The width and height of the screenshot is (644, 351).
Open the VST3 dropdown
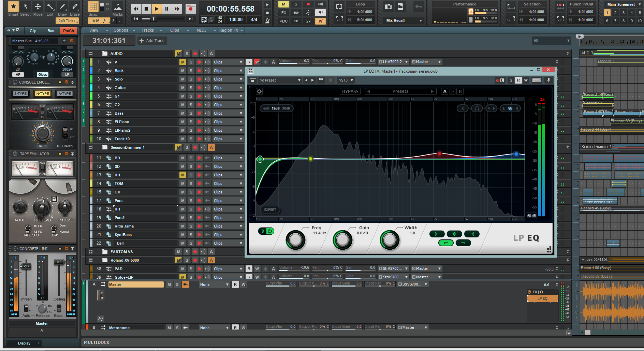pyautogui.click(x=346, y=80)
